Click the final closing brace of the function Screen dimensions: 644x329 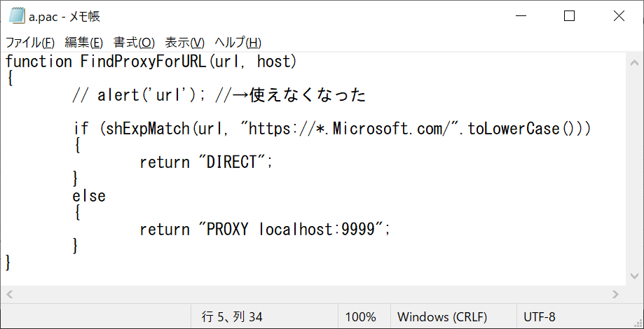coord(8,263)
